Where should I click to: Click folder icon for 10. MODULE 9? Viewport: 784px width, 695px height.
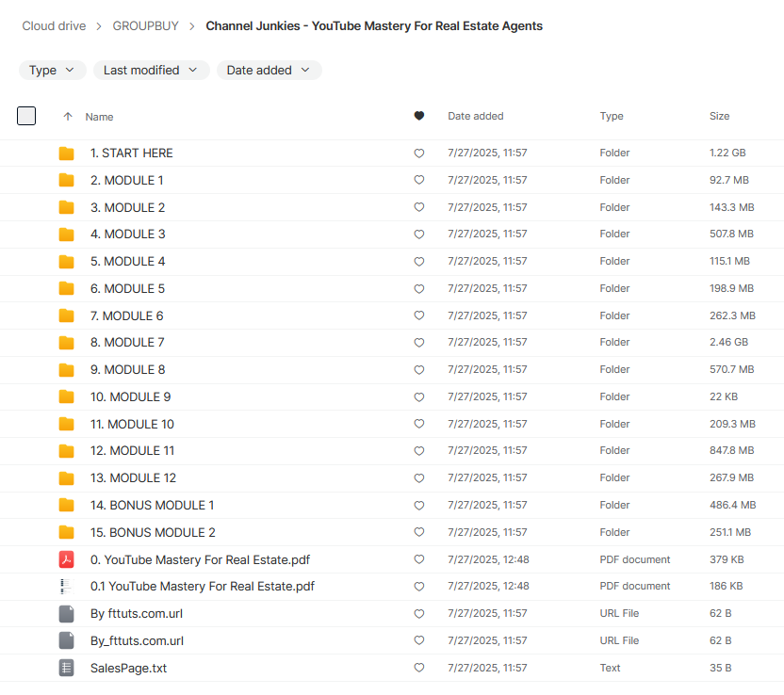(66, 397)
